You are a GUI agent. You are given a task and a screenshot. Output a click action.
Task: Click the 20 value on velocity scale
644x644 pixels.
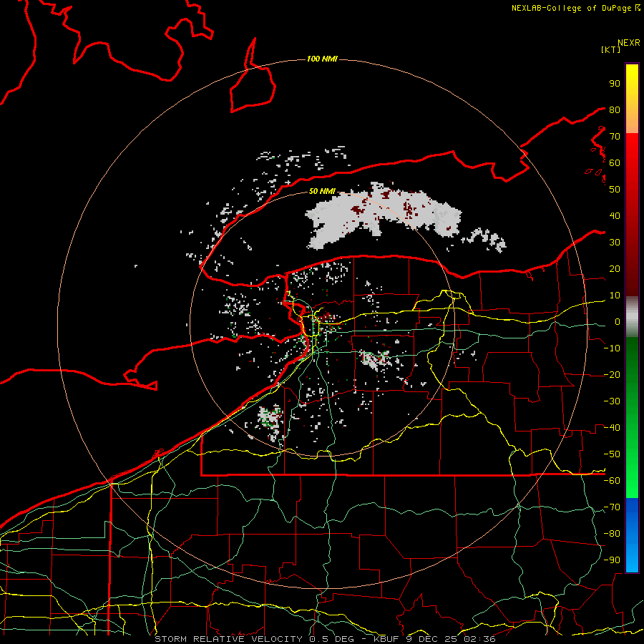click(x=615, y=269)
